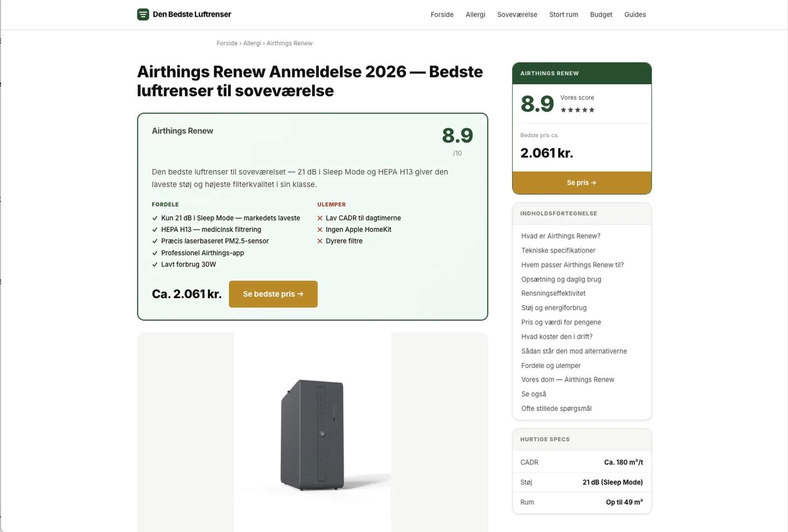Screen dimensions: 788x532
Task: Click the Bedste pris ca. label
Action: click(539, 135)
